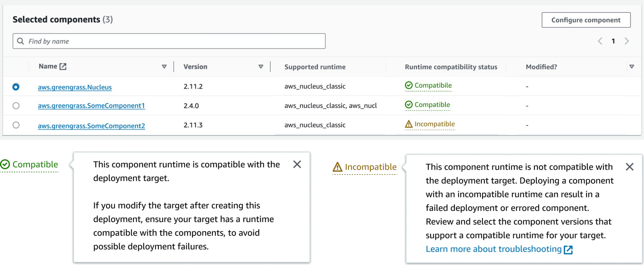Click the green check icon in Nucleus row
Image resolution: width=644 pixels, height=265 pixels.
[x=408, y=86]
